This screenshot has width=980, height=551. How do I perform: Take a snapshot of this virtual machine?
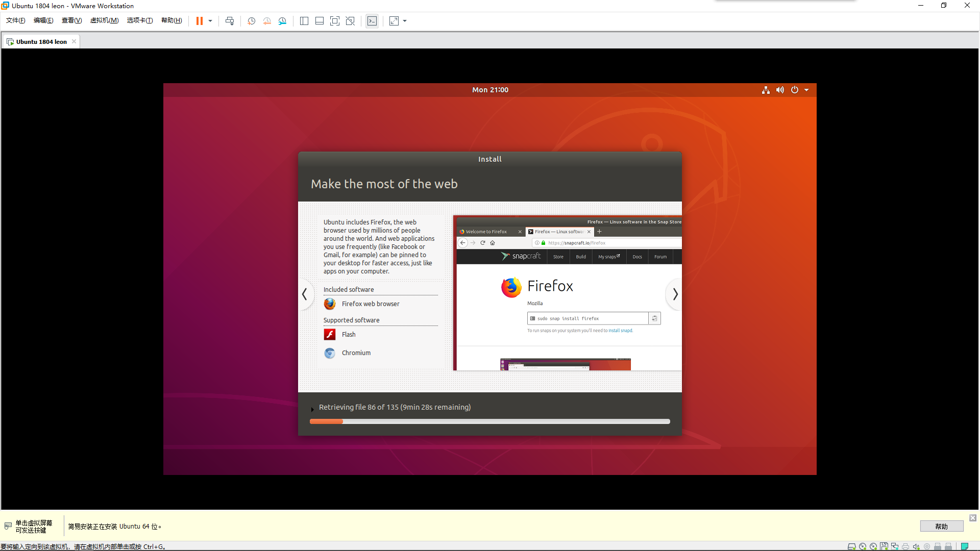coord(251,21)
